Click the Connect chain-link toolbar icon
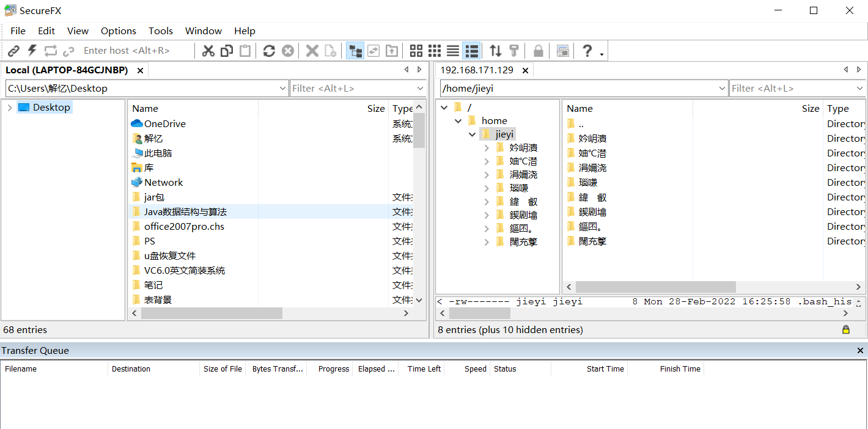 tap(13, 51)
